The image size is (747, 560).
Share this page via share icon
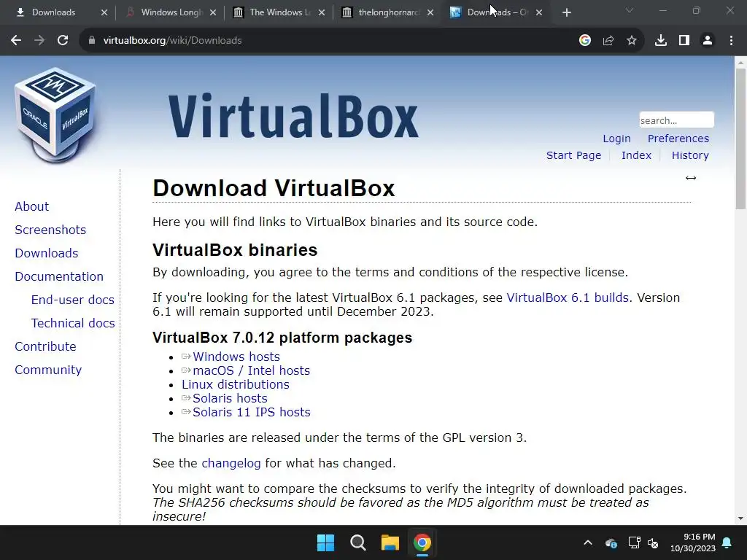(x=608, y=41)
